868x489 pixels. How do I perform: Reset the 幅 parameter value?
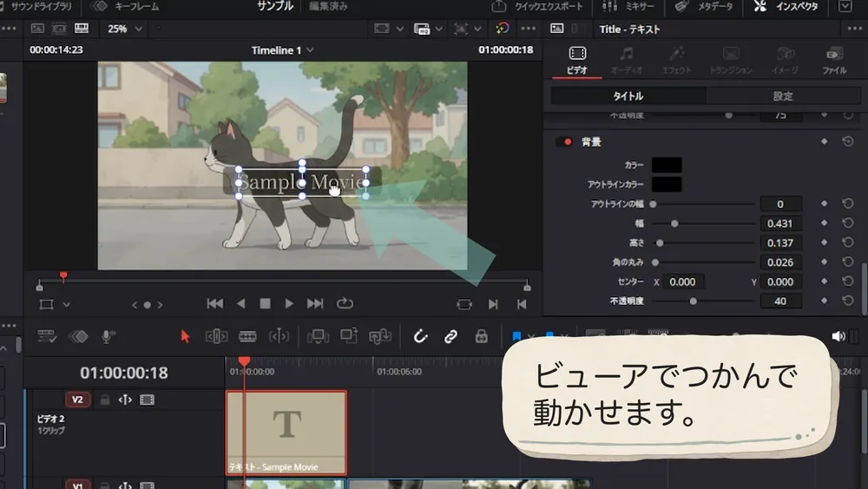click(847, 222)
